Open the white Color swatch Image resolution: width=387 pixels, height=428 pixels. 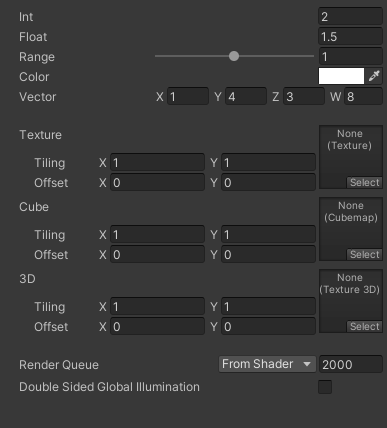[x=341, y=76]
